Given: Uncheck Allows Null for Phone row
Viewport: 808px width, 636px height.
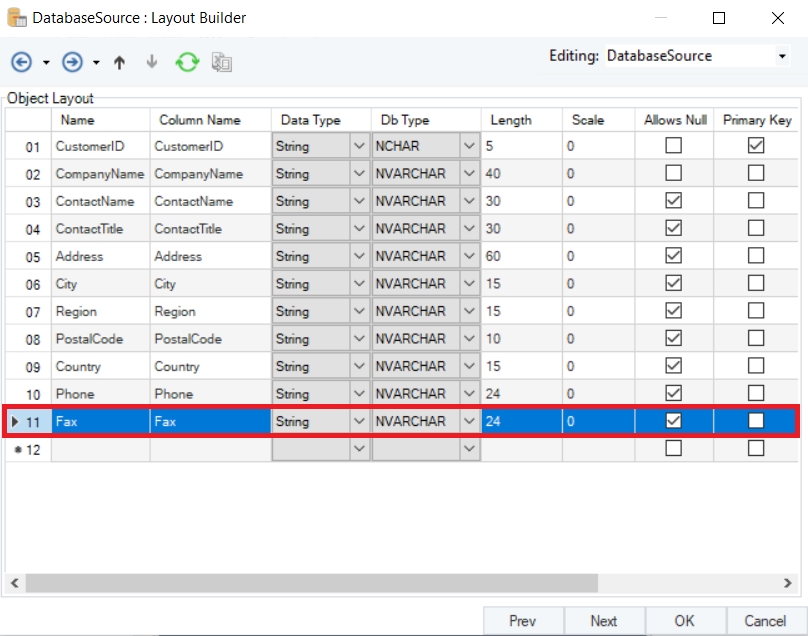Looking at the screenshot, I should (674, 393).
